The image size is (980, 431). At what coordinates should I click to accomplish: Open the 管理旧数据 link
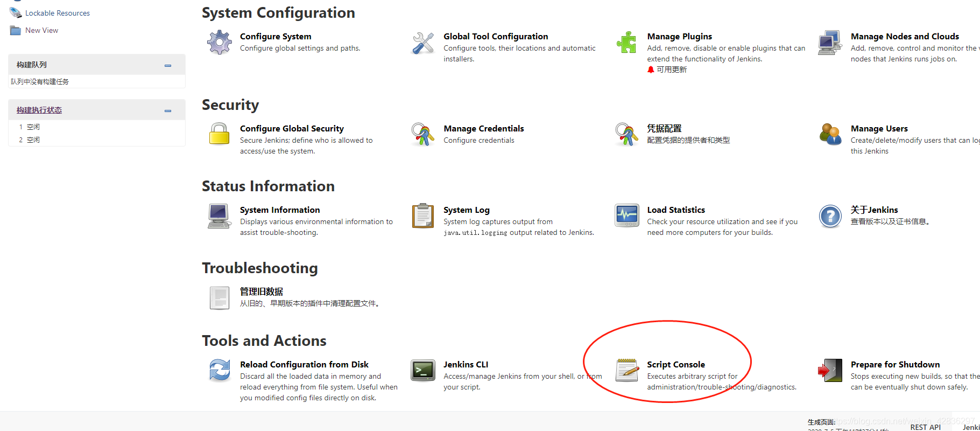click(262, 291)
